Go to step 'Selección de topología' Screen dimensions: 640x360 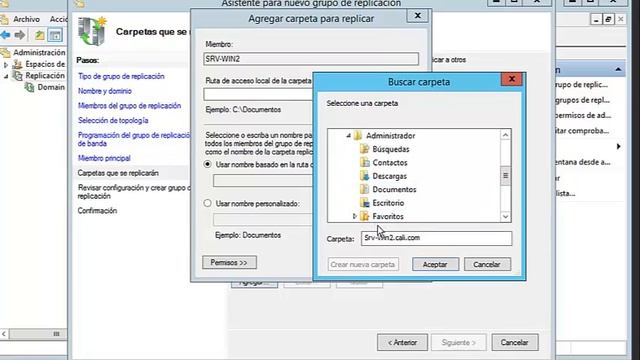113,120
